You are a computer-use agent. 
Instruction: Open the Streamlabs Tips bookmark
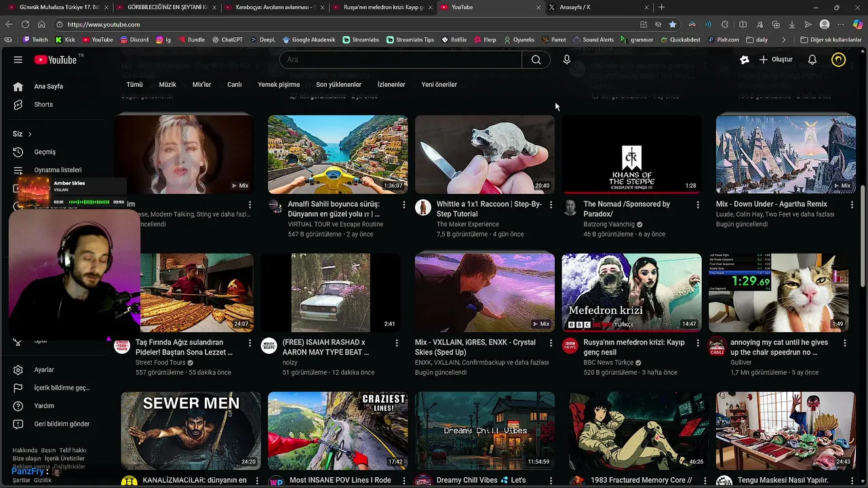pos(410,39)
